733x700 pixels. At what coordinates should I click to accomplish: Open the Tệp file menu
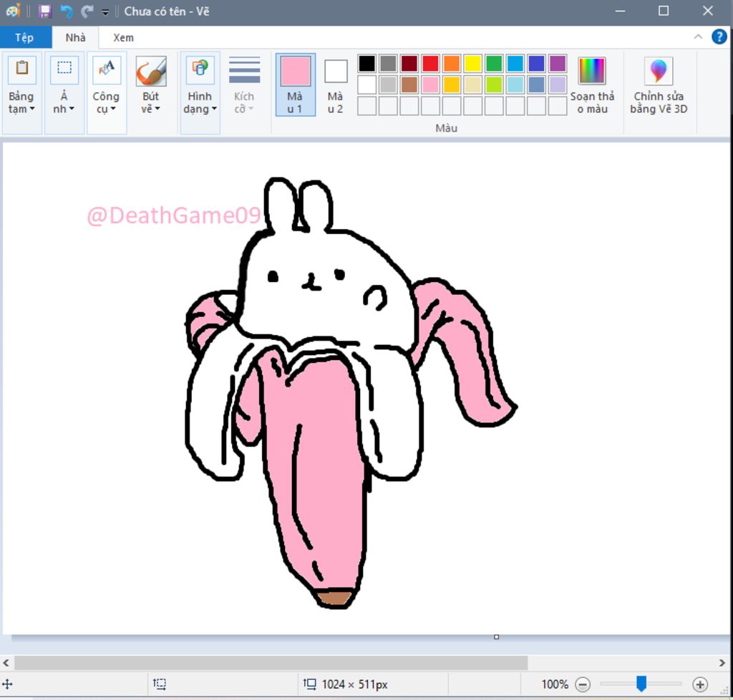tap(24, 37)
